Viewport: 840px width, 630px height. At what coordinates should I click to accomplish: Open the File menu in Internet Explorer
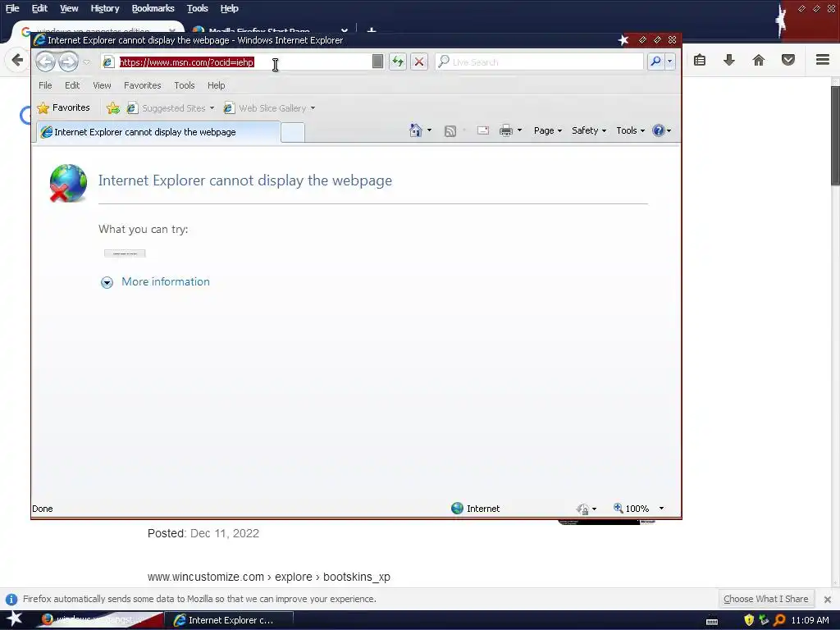coord(46,85)
